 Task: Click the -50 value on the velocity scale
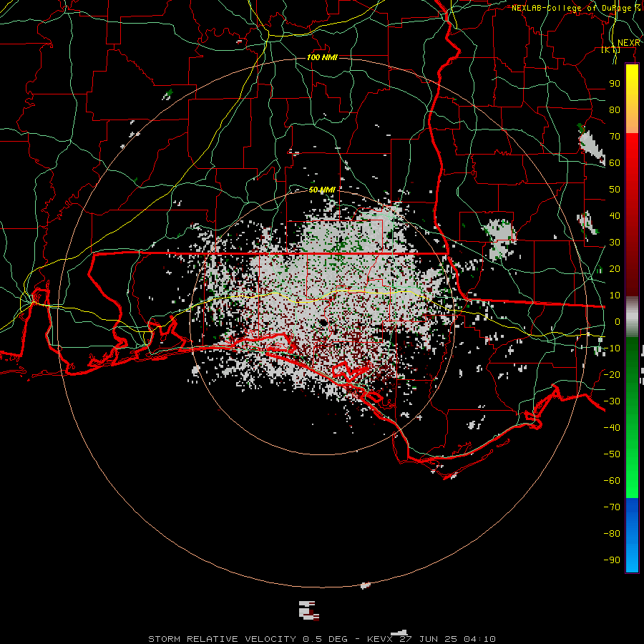(612, 454)
